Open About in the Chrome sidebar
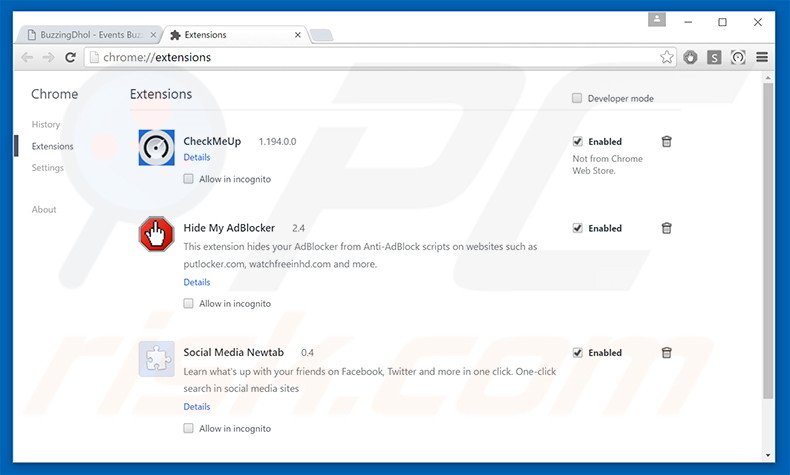 point(44,210)
